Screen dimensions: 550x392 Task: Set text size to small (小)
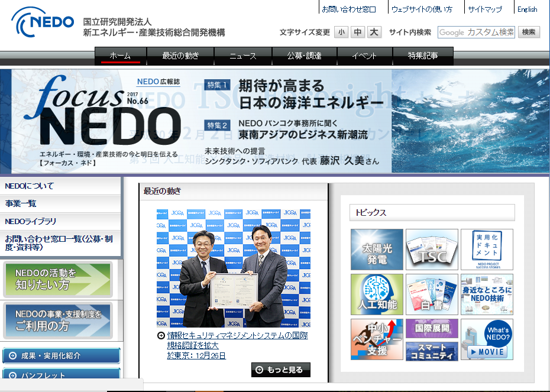(x=341, y=33)
